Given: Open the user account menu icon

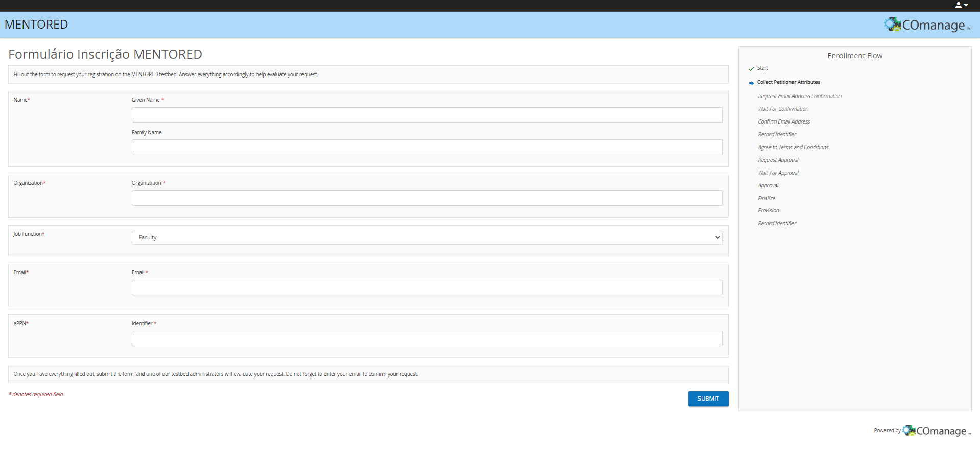Looking at the screenshot, I should tap(961, 5).
